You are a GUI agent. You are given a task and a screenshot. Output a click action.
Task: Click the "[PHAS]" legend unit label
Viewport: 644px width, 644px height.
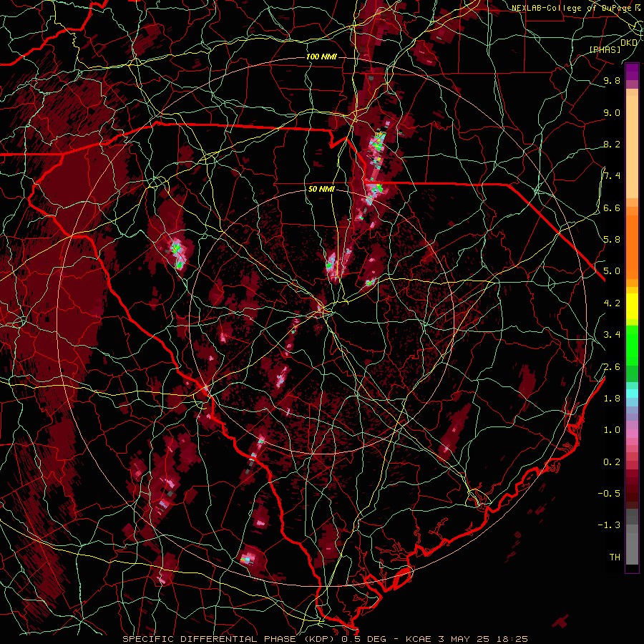605,49
